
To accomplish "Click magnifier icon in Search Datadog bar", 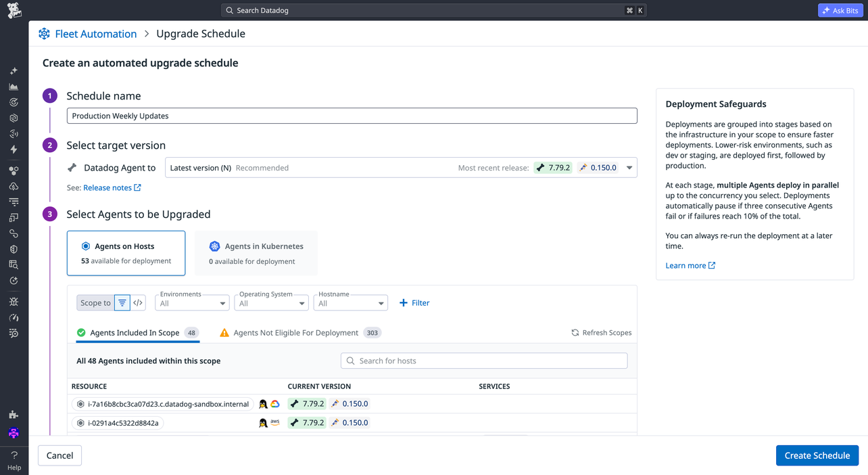I will 230,11.
